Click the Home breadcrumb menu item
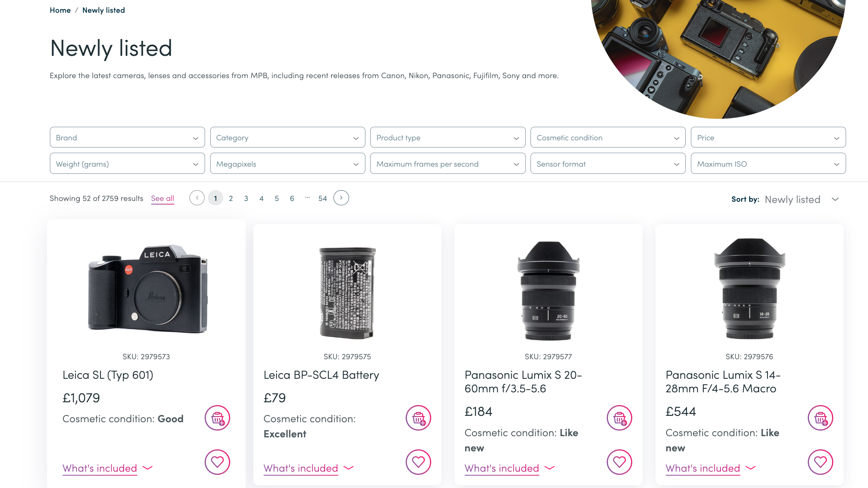Screen dimensions: 868x488 [x=59, y=10]
